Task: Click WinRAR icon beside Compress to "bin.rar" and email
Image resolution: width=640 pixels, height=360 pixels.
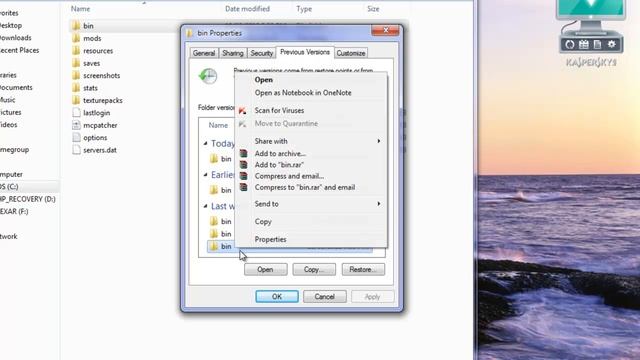Action: [x=243, y=187]
